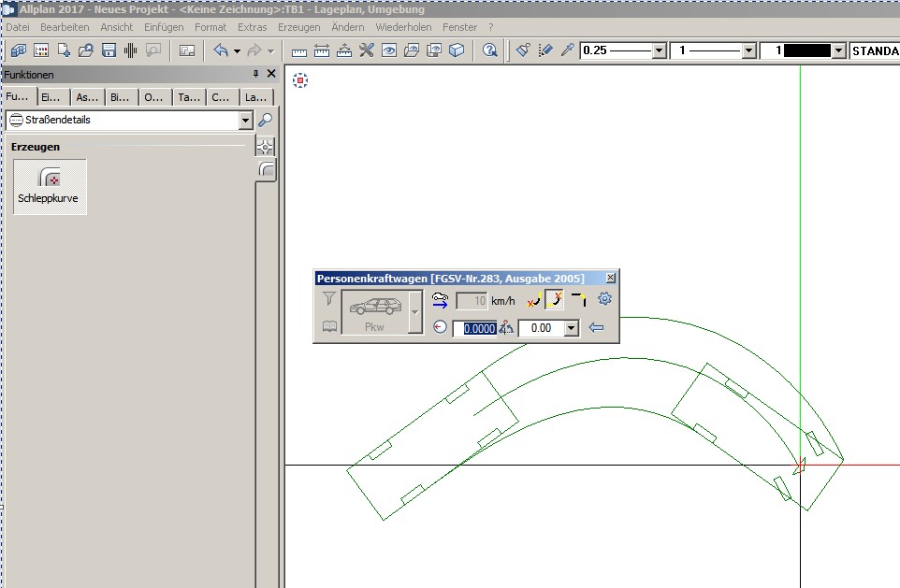The height and width of the screenshot is (588, 900).
Task: Click the magnifier search icon beside Straßendetails
Action: click(266, 120)
